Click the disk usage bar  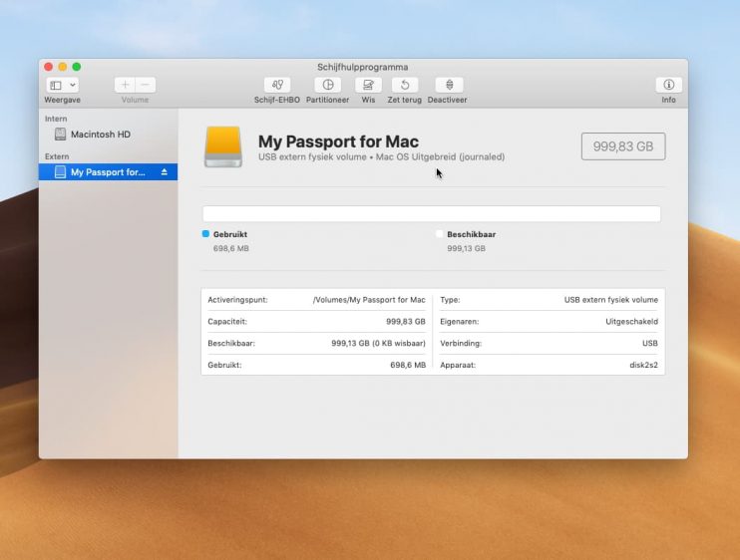click(x=432, y=213)
